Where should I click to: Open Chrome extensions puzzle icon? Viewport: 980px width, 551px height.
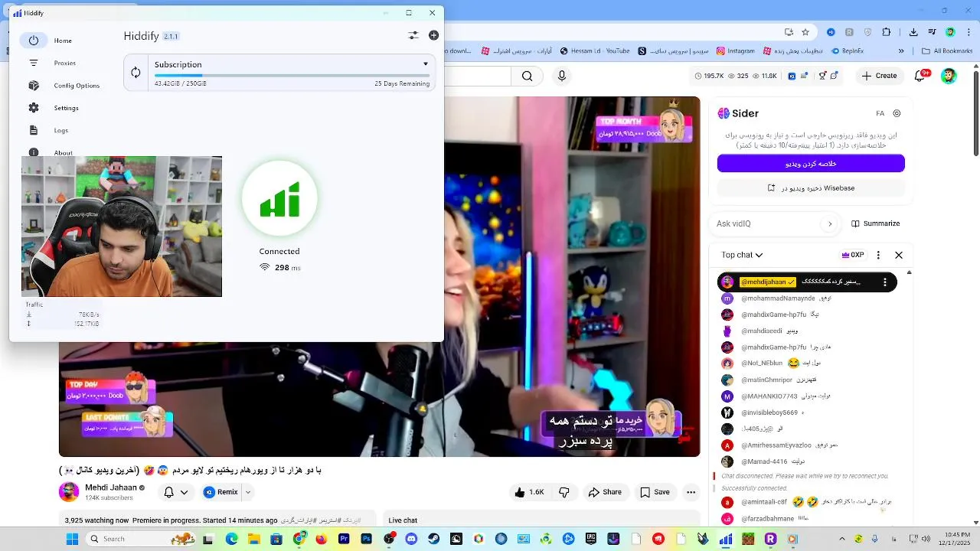(887, 32)
